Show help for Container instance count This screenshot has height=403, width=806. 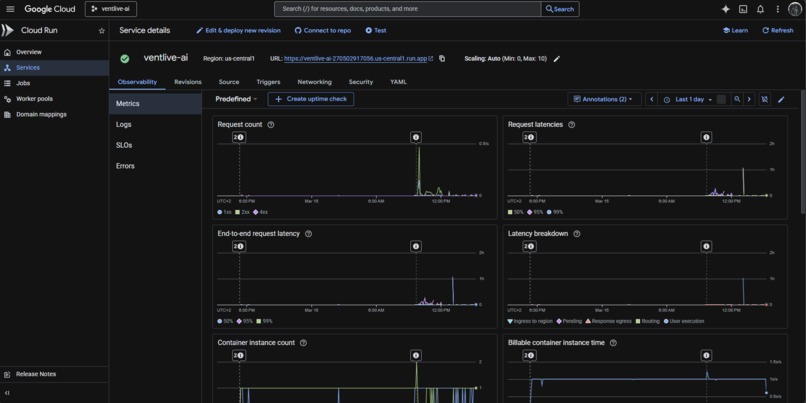pyautogui.click(x=303, y=342)
